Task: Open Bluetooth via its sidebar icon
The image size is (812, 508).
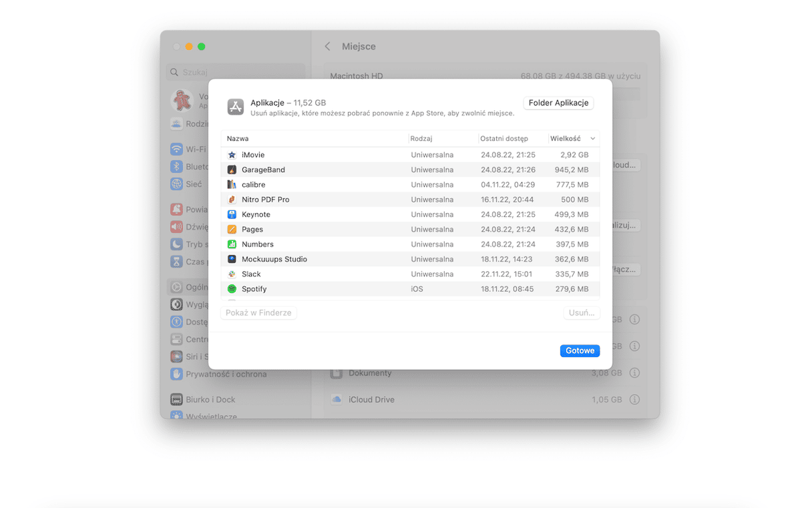Action: 176,167
